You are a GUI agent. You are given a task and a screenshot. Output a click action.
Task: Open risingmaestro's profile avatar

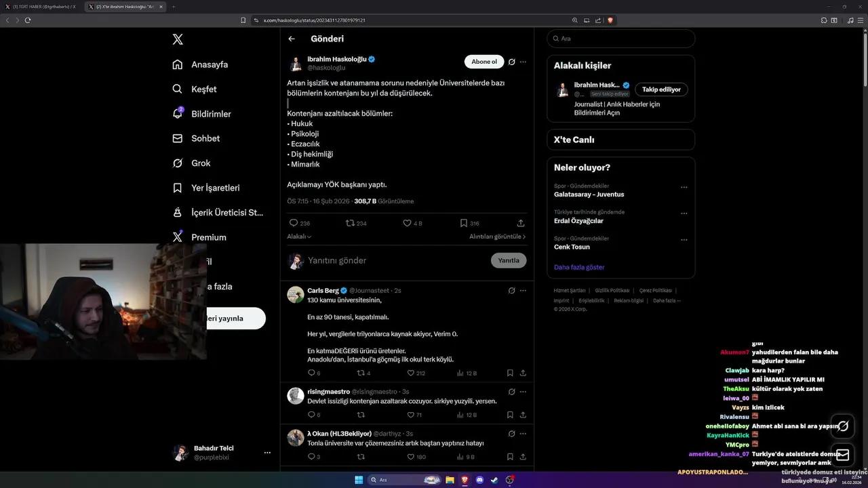click(x=296, y=396)
